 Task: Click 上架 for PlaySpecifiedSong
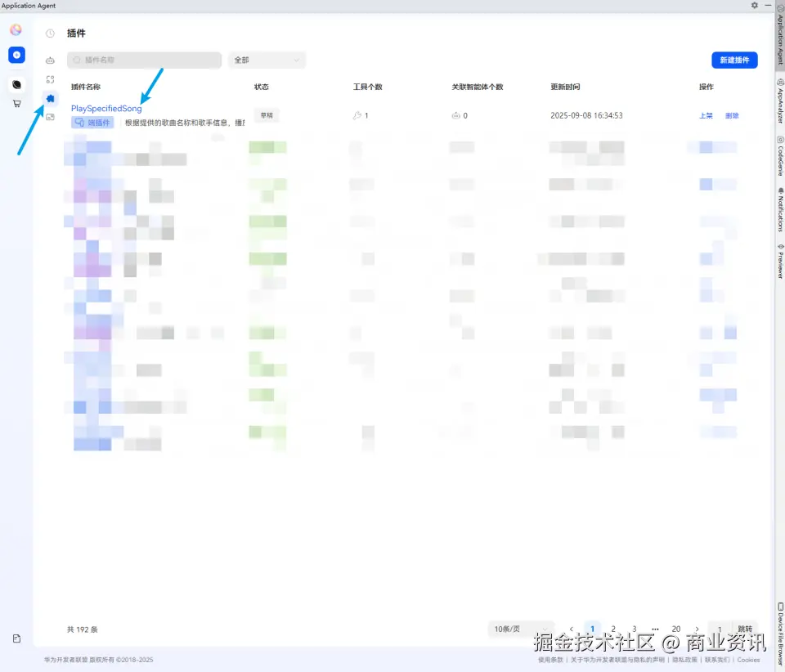(x=706, y=115)
